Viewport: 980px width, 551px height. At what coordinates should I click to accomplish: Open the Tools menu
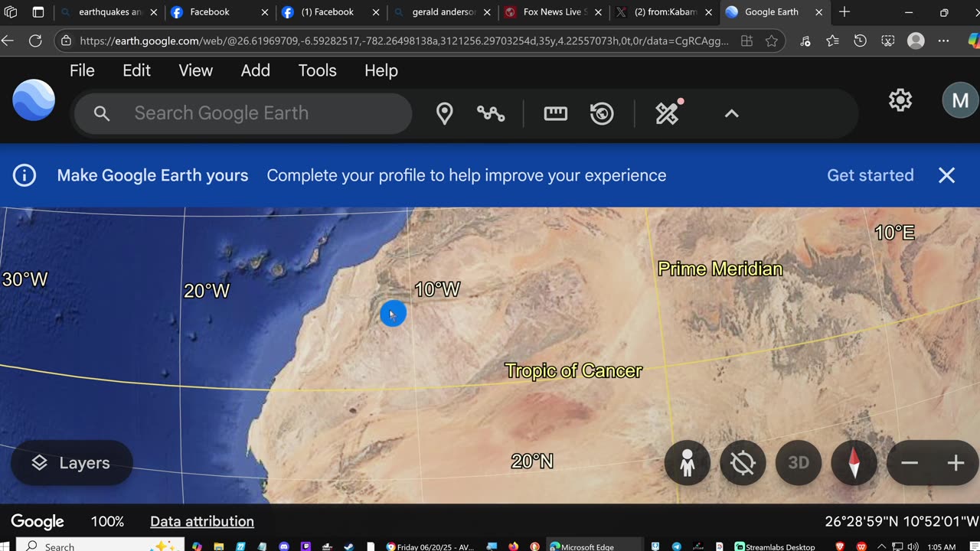click(318, 70)
